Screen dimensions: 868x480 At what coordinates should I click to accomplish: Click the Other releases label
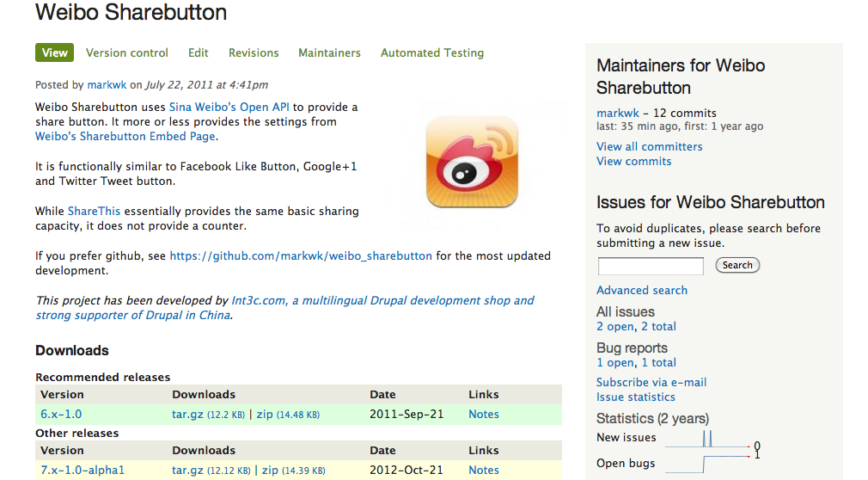(77, 434)
